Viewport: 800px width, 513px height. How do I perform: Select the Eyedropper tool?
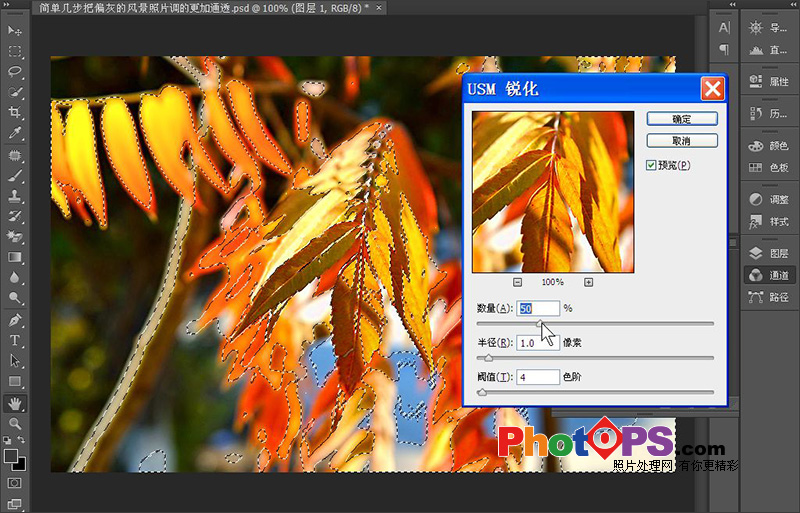tap(14, 133)
